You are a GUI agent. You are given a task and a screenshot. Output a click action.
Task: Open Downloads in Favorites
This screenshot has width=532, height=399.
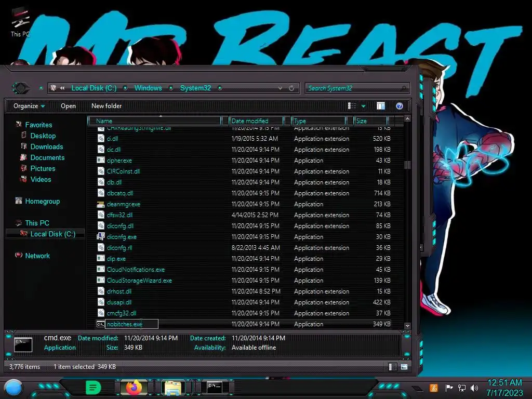point(46,147)
